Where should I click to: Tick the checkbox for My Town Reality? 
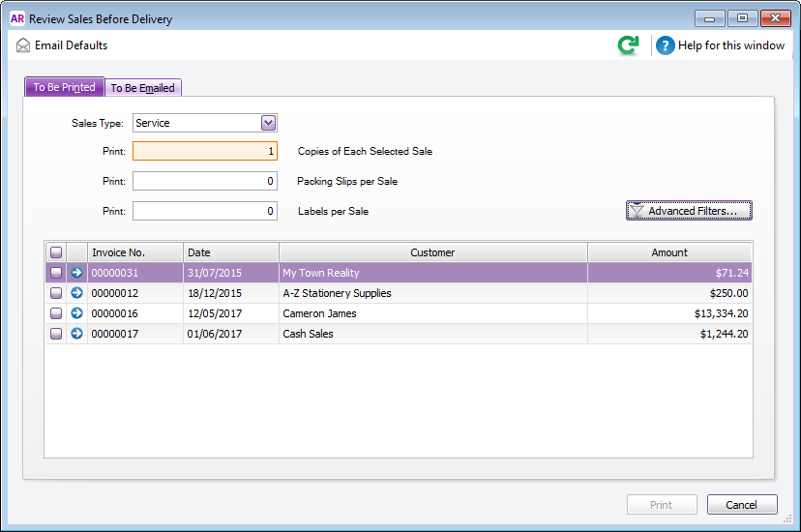tap(56, 273)
